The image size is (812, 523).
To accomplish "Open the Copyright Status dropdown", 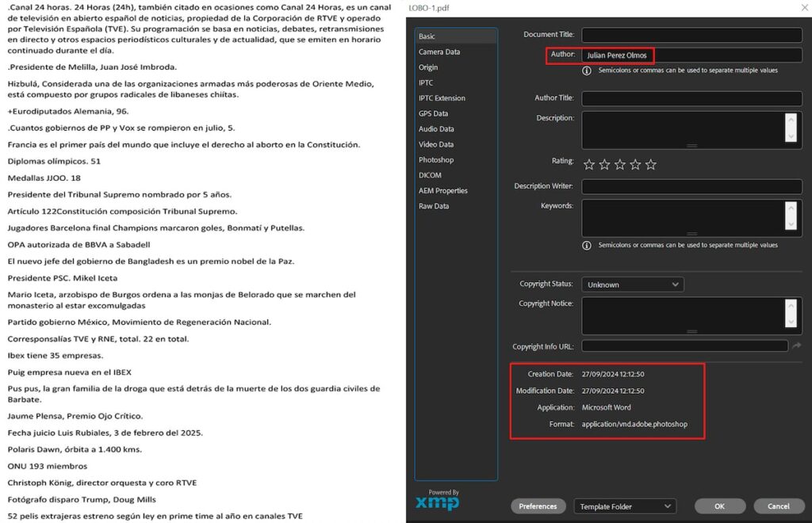I will (632, 284).
